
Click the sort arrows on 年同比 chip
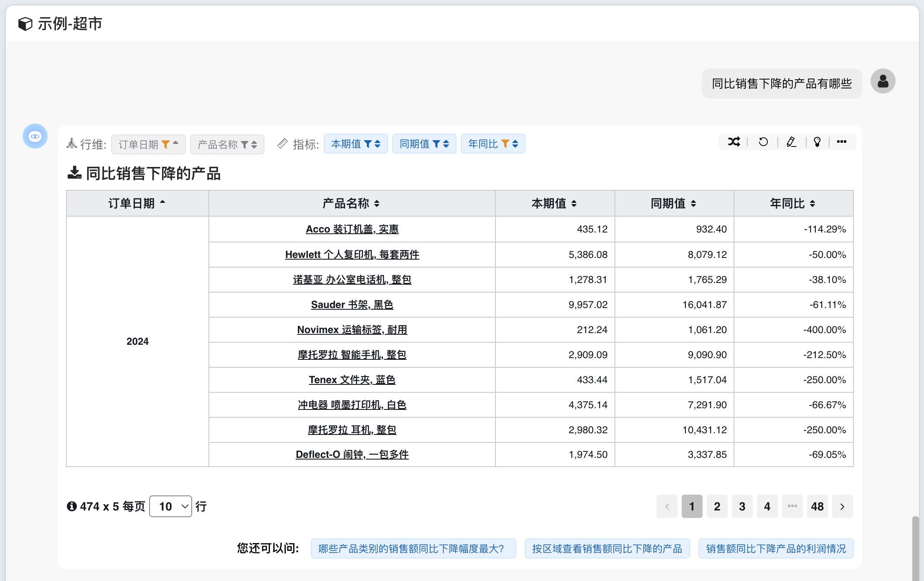click(x=515, y=144)
